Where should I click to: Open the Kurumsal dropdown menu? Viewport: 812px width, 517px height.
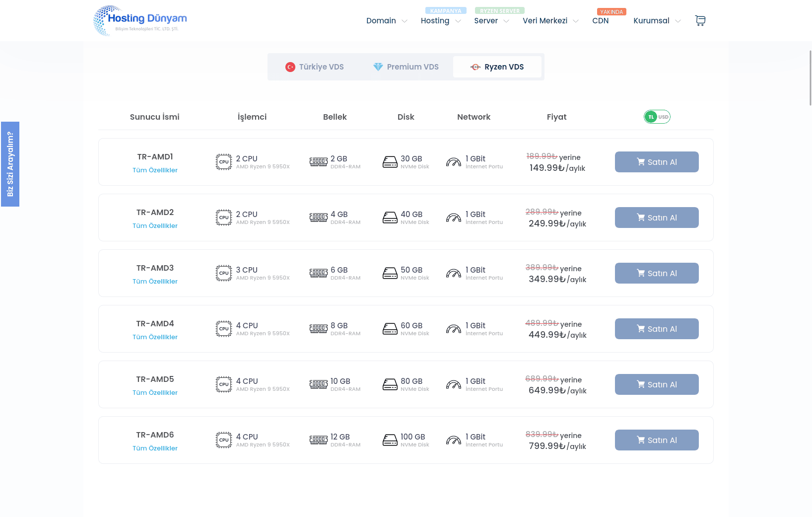click(657, 21)
